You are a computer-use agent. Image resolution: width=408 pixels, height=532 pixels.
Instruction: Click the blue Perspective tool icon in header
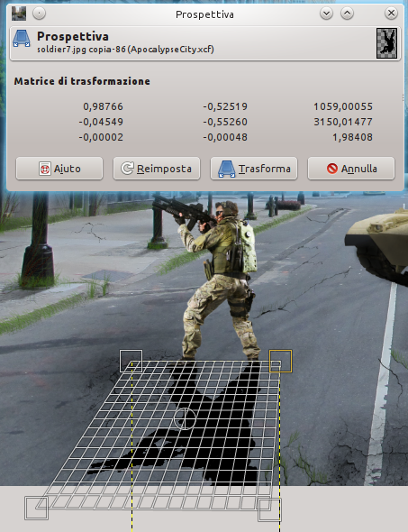[x=22, y=39]
